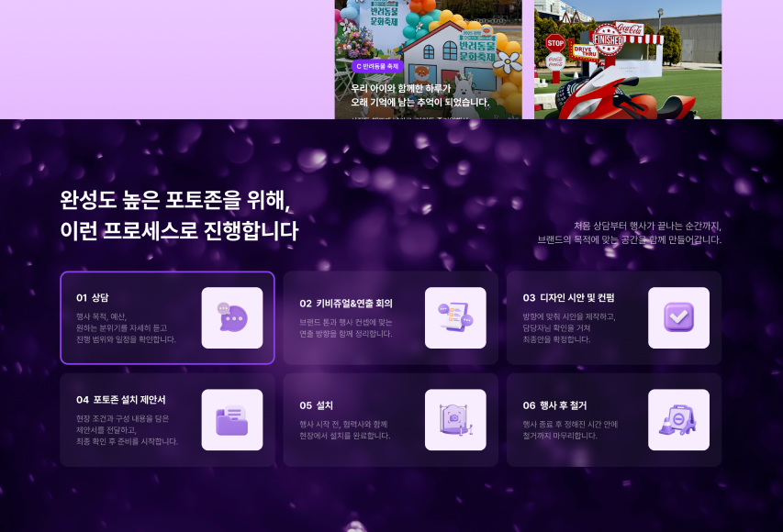The height and width of the screenshot is (532, 783).
Task: Click the barrier sign icon in 06 행사 후 철거 card
Action: (678, 420)
